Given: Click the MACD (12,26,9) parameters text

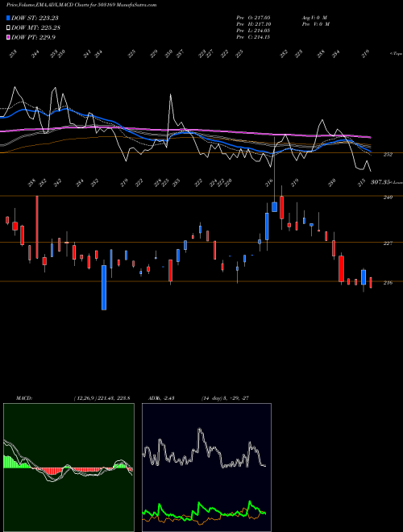Looking at the screenshot, I should pos(102,398).
